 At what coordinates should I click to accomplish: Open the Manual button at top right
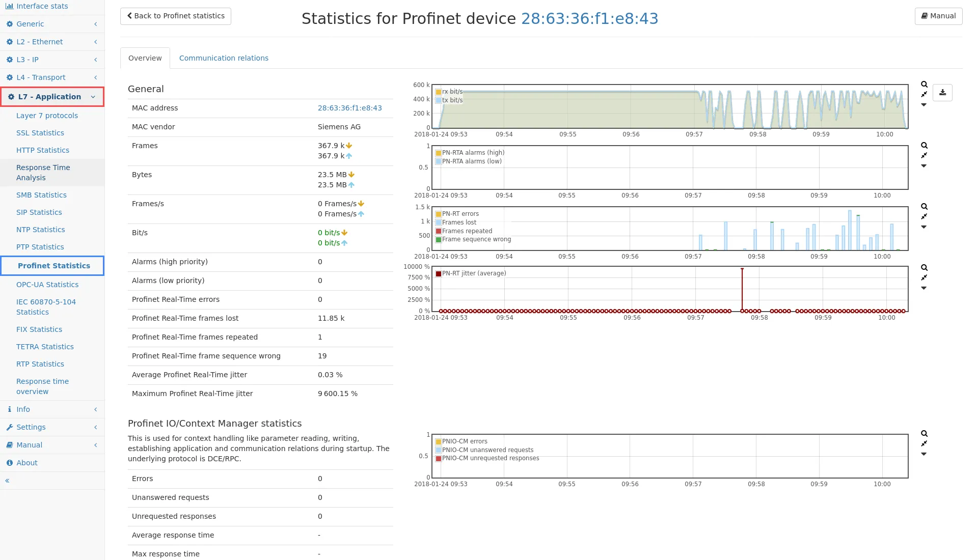(938, 16)
